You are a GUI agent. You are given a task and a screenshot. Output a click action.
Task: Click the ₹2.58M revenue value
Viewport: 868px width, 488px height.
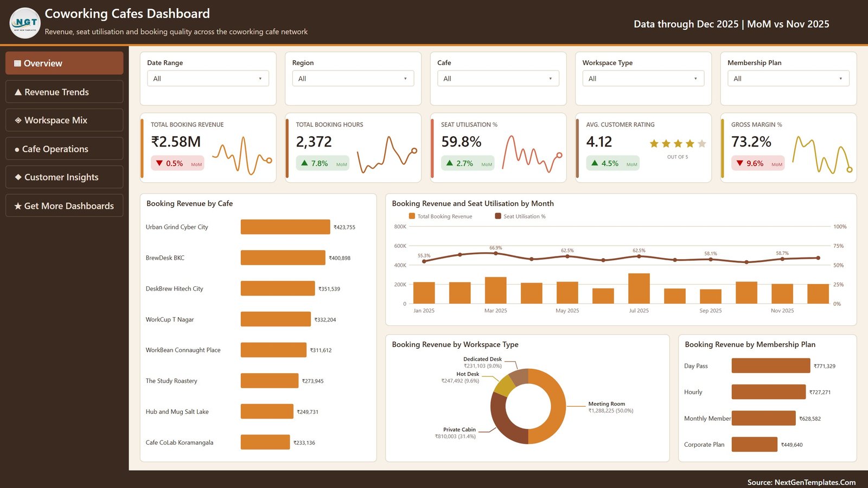tap(176, 142)
